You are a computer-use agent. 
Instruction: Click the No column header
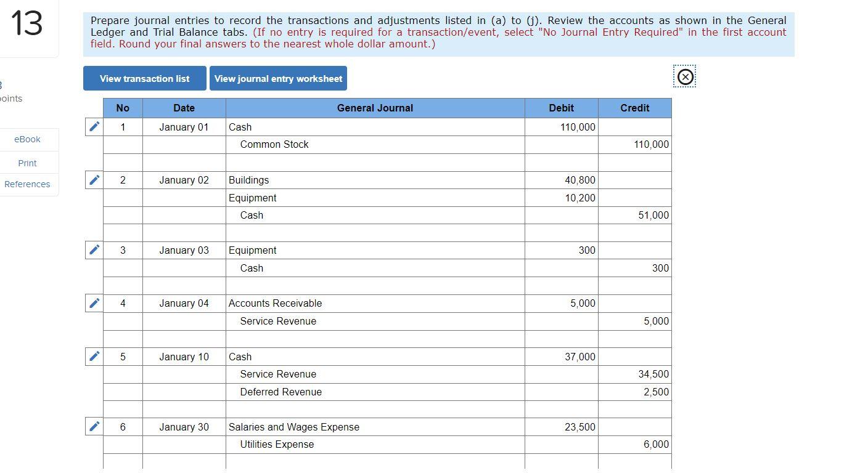point(123,108)
